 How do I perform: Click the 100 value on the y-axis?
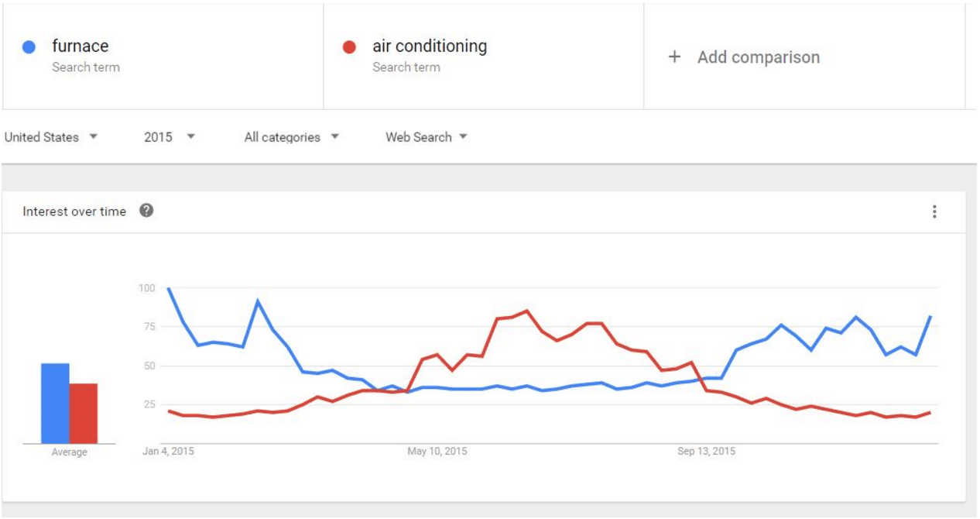pyautogui.click(x=146, y=288)
